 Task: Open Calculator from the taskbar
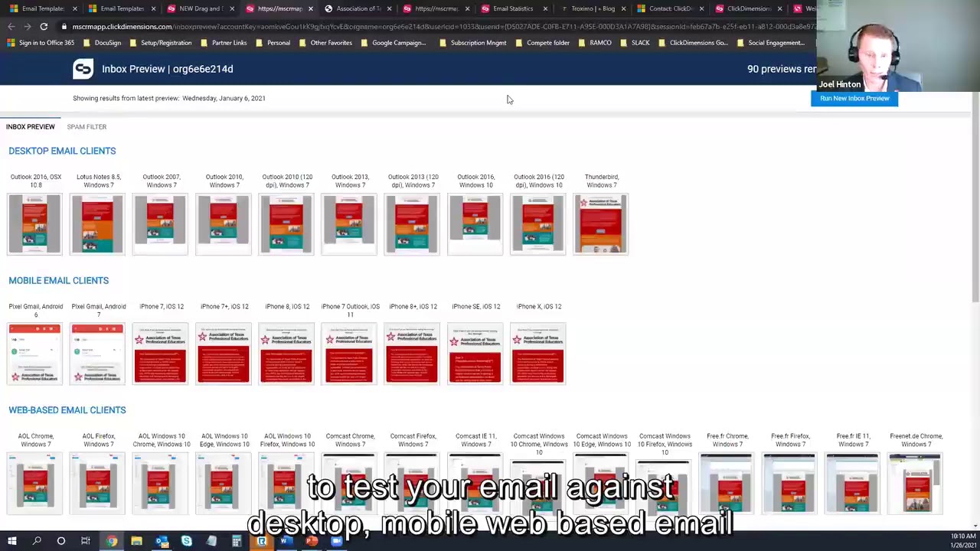coord(237,541)
